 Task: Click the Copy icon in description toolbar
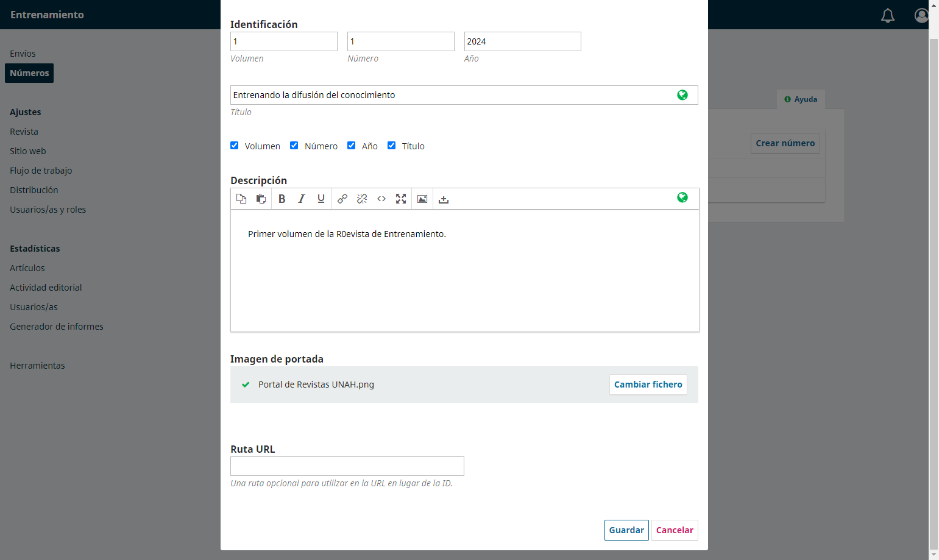coord(241,199)
